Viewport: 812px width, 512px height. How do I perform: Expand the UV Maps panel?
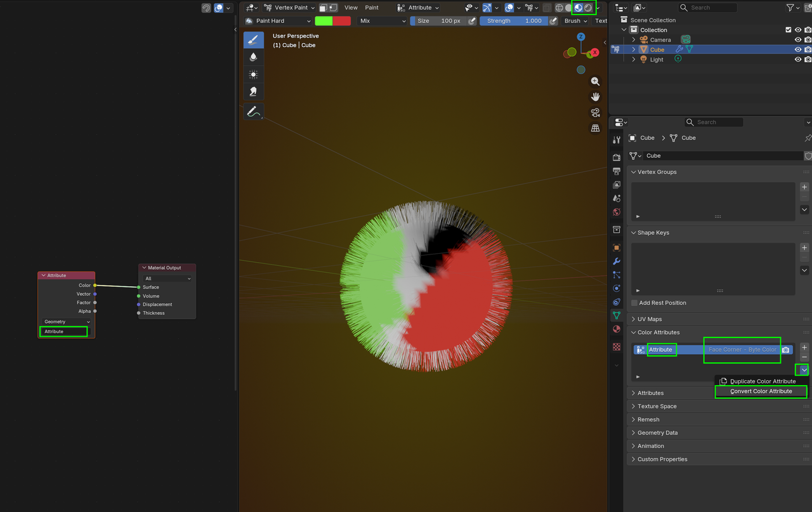(650, 319)
